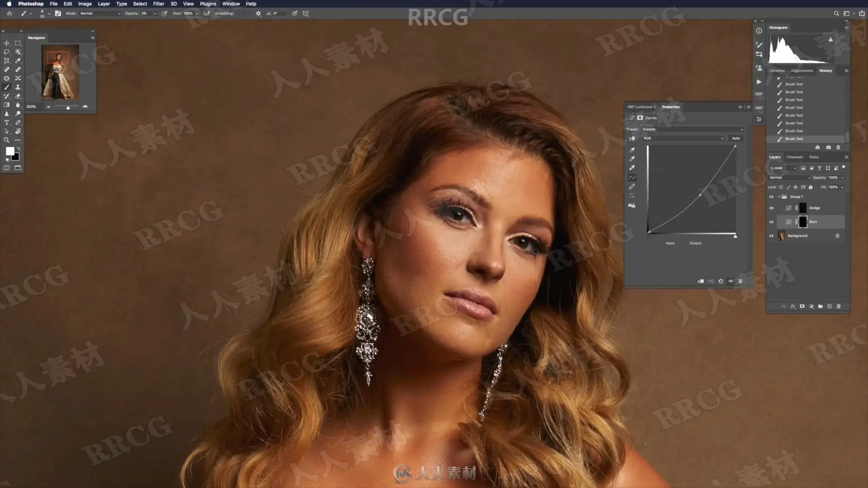Select the Pen tool
Screen dimensions: 868x488
point(18,122)
